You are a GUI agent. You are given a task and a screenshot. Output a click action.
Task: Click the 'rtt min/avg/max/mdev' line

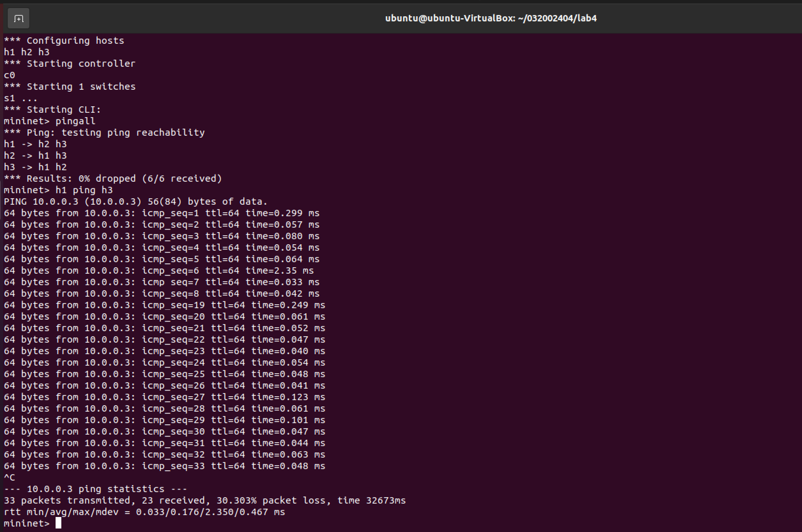click(x=144, y=512)
